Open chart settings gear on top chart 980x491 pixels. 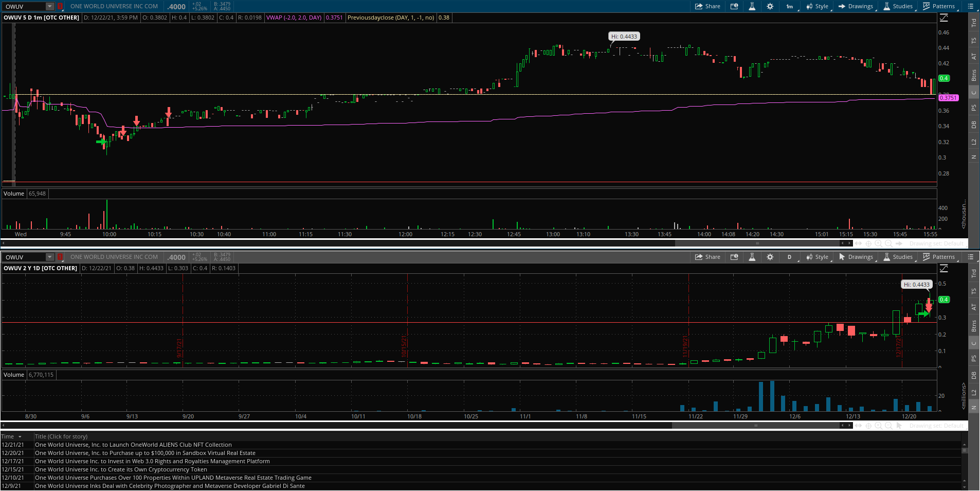(x=770, y=7)
